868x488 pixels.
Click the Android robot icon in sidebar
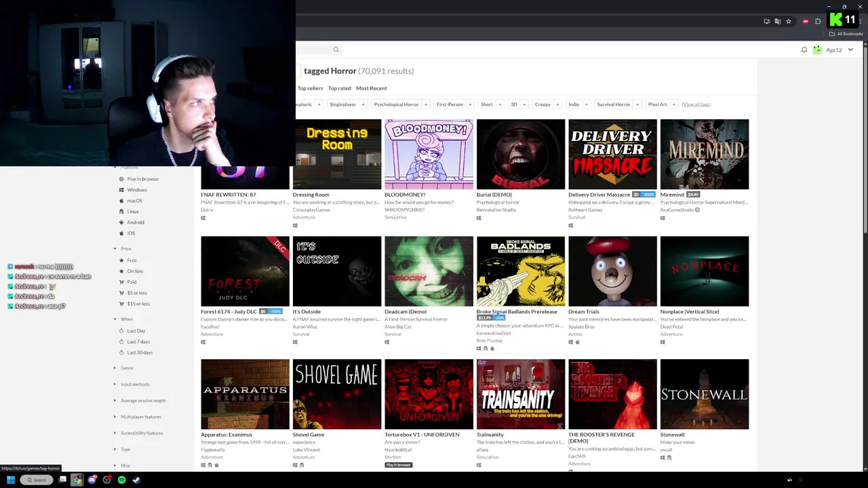point(121,222)
